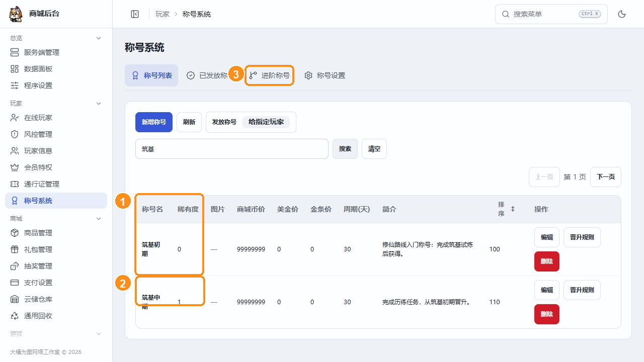Switch to dark mode moon icon
This screenshot has height=362, width=644.
622,14
